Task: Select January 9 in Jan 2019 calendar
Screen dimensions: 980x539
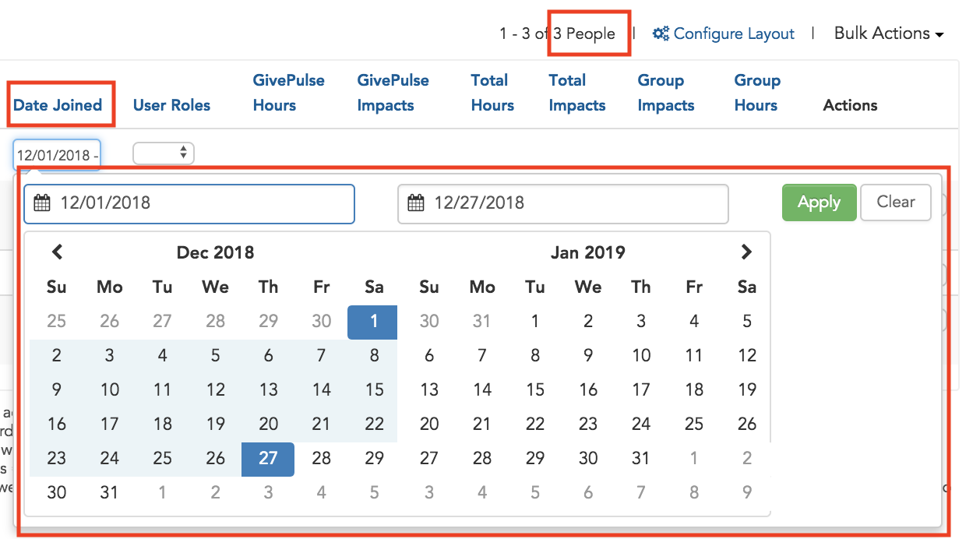Action: point(588,356)
